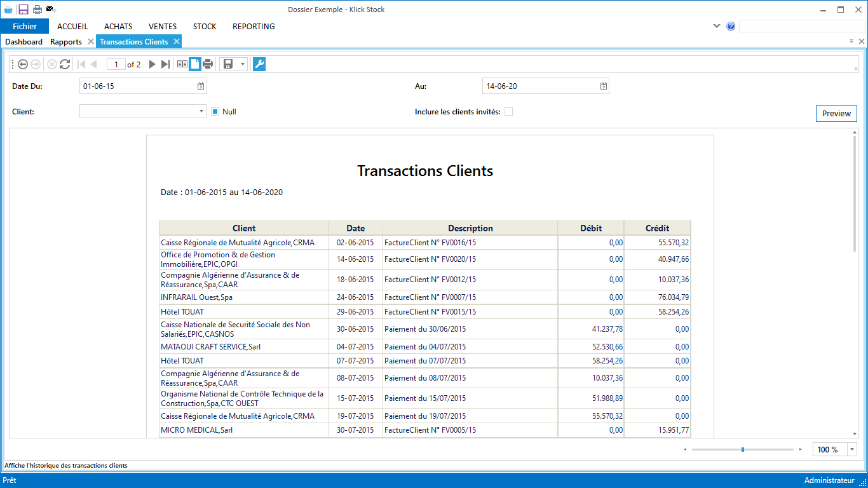This screenshot has height=488, width=868.
Task: Print the report from viewer toolbar
Action: [x=208, y=64]
